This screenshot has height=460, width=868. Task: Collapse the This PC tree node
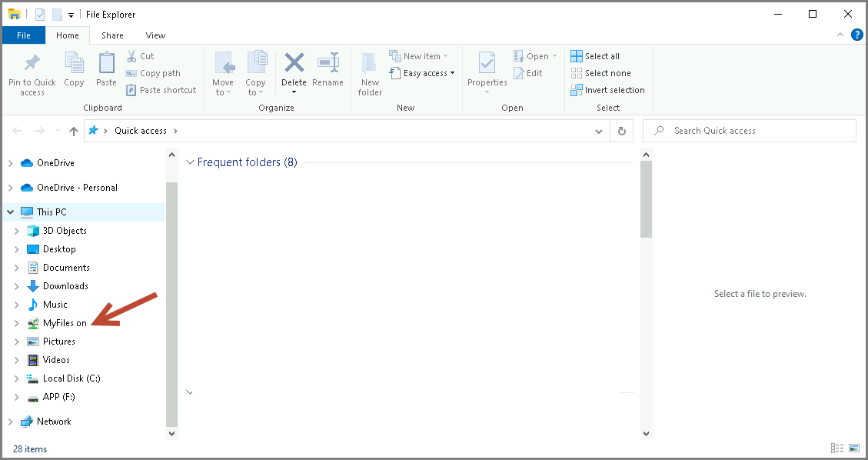[10, 212]
